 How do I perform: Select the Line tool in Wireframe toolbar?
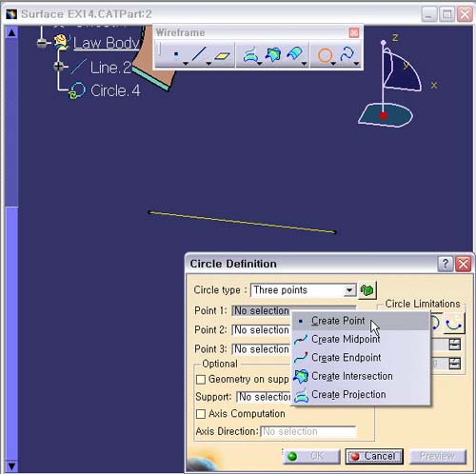tap(199, 54)
